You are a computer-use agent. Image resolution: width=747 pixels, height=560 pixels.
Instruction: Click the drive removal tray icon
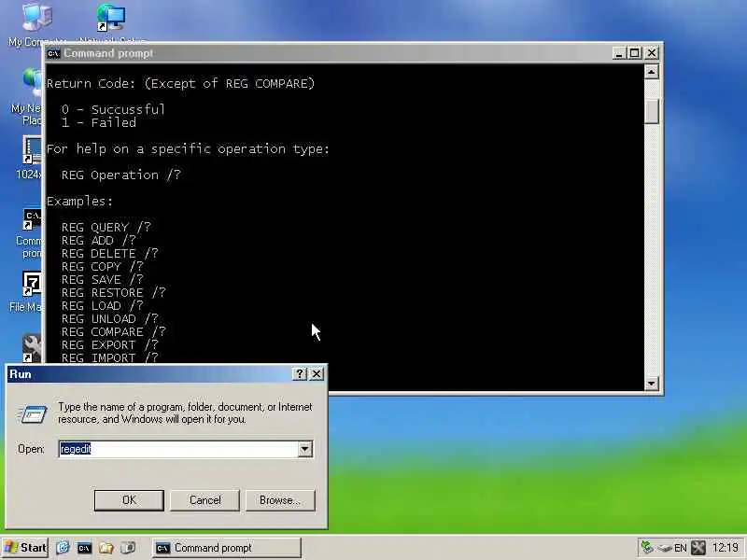[x=665, y=548]
